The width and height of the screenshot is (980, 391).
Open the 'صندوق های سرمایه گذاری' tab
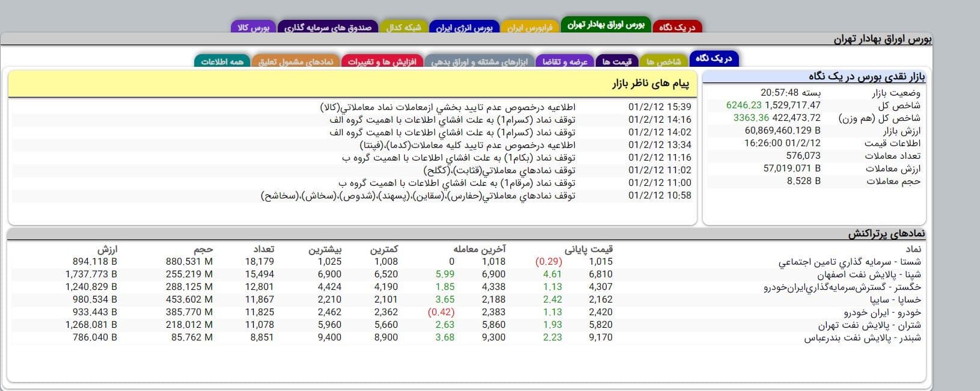pos(328,28)
